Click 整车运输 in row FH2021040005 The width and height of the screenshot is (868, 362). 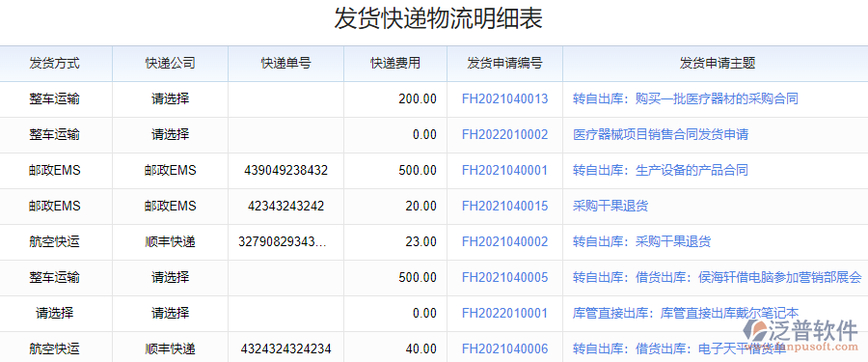tap(54, 277)
